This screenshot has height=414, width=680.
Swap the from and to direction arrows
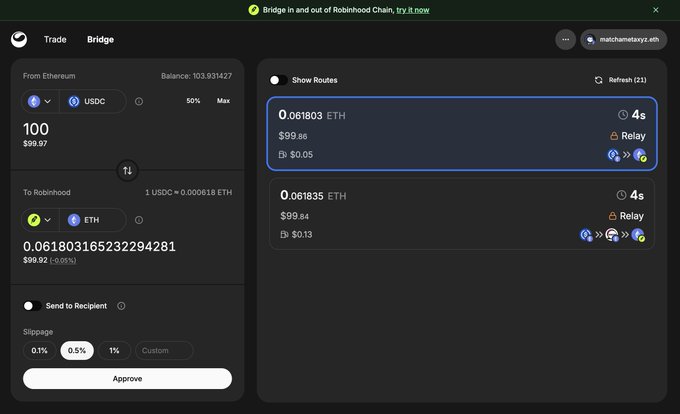pos(128,170)
